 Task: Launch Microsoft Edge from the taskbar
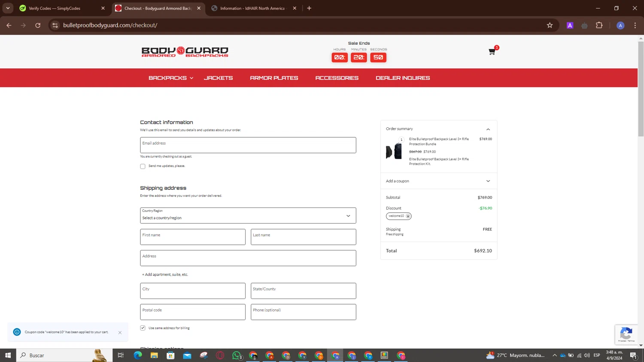138,355
